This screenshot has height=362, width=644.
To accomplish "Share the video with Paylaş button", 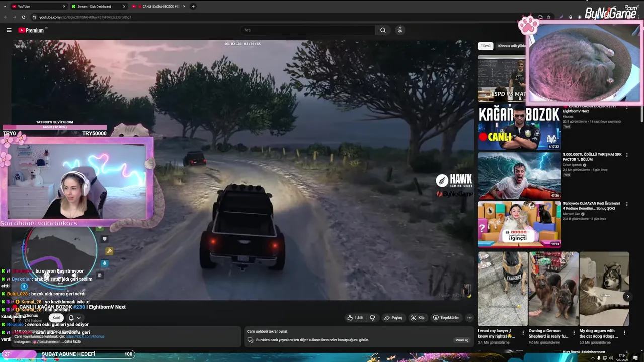I will point(393,318).
